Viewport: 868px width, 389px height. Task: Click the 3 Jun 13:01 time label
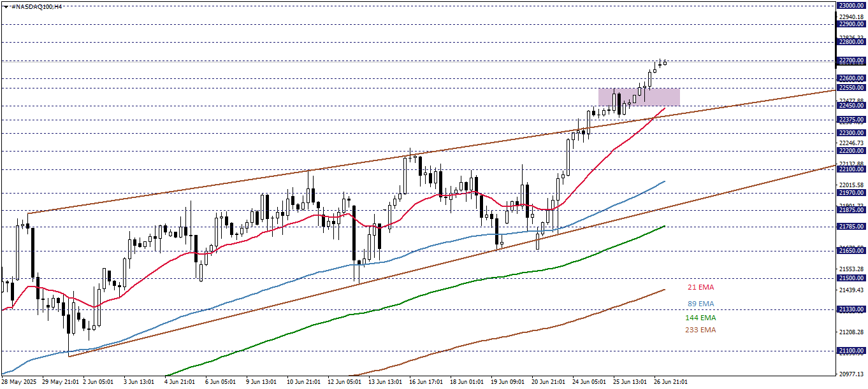(138, 382)
